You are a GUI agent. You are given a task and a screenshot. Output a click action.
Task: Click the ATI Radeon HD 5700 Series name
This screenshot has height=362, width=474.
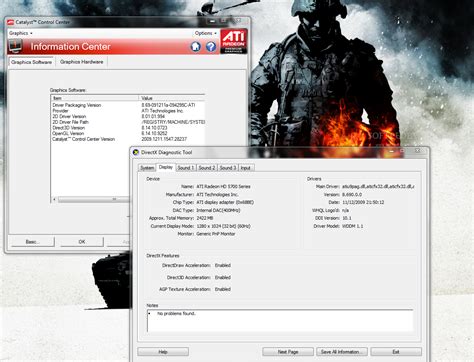[223, 186]
